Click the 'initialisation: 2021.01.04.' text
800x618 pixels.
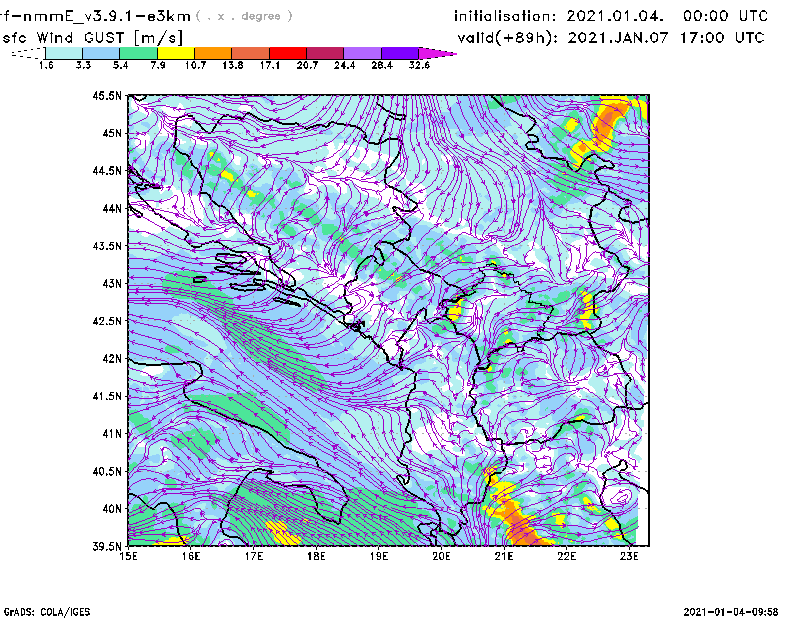[x=559, y=16]
